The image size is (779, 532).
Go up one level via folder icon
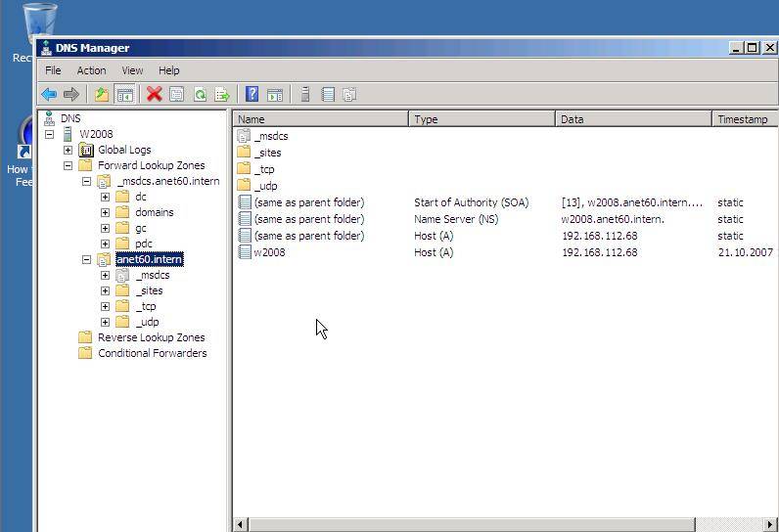(x=102, y=94)
